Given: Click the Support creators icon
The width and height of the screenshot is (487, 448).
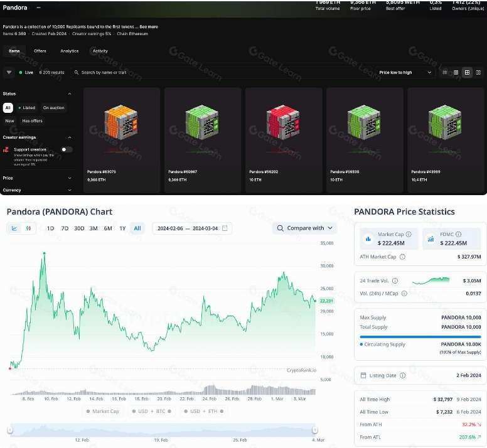Looking at the screenshot, I should (6, 149).
